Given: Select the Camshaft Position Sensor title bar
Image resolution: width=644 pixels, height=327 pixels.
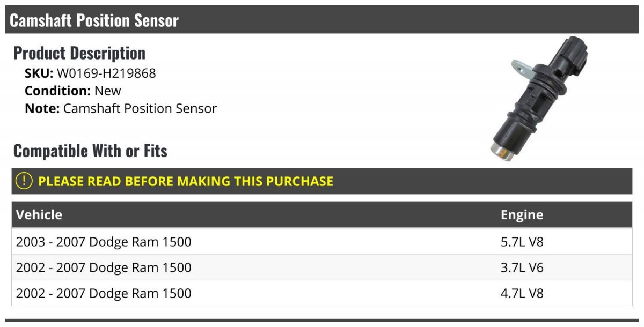Looking at the screenshot, I should point(322,20).
